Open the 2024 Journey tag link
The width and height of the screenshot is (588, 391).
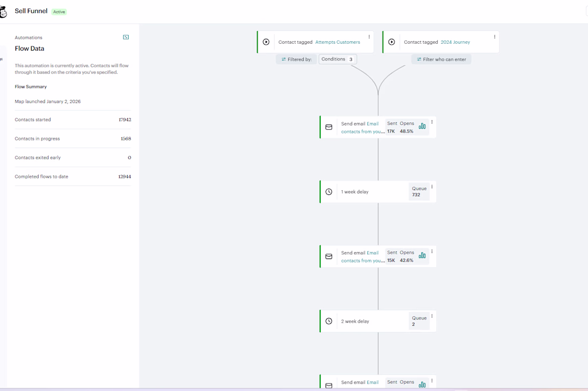pos(455,42)
